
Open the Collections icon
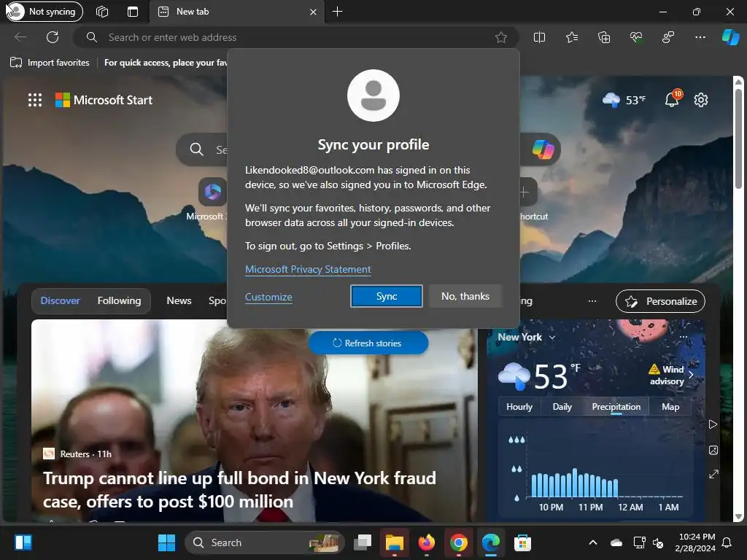[603, 37]
